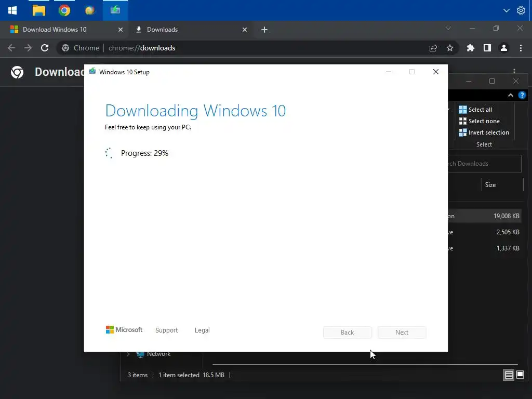The width and height of the screenshot is (532, 399).
Task: Close the Windows 10 Setup window
Action: tap(436, 72)
